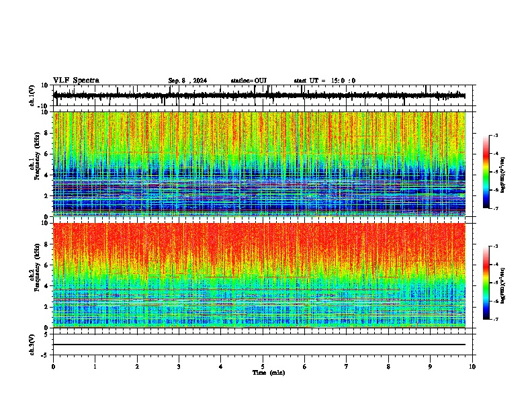Select ch.2 "Frequency (kHz)" axis label
532x411 pixels.
pos(36,267)
